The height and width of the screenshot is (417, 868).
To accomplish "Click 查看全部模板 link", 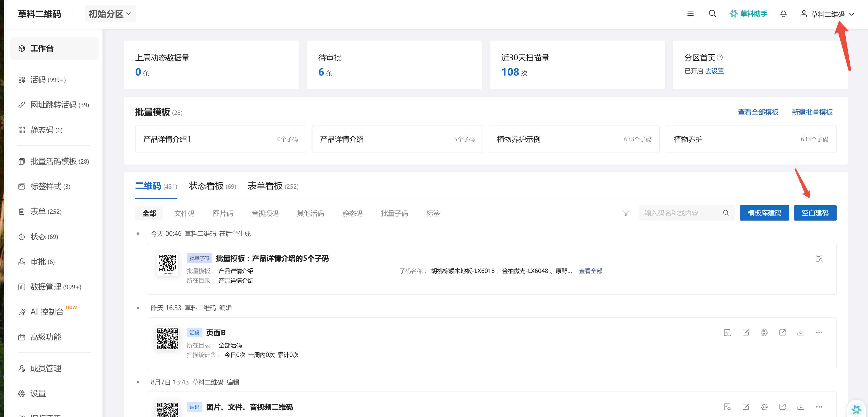I will coord(758,112).
